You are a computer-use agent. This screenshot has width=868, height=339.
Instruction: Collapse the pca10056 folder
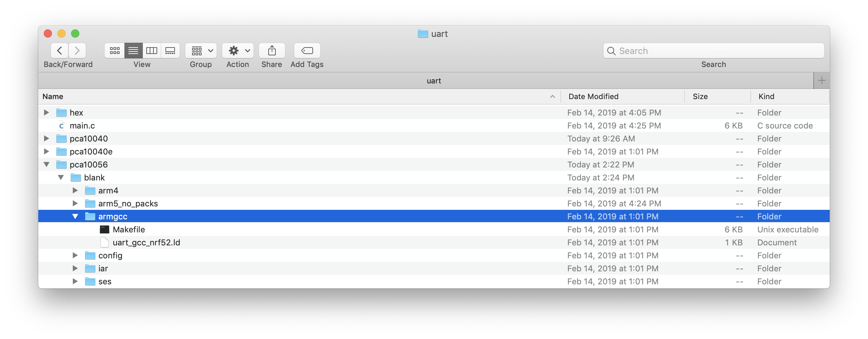46,164
